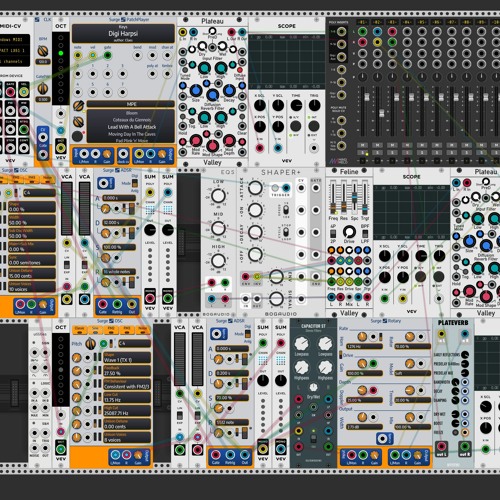Click the SHAPER+ INV output port
The height and width of the screenshot is (500, 500).
tap(257, 276)
